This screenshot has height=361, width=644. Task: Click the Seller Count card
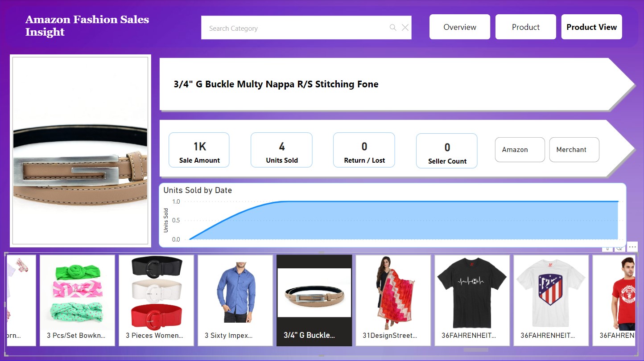click(x=446, y=151)
